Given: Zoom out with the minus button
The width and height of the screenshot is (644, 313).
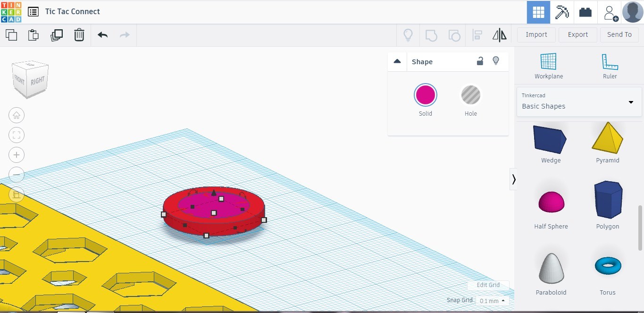Looking at the screenshot, I should pyautogui.click(x=17, y=174).
